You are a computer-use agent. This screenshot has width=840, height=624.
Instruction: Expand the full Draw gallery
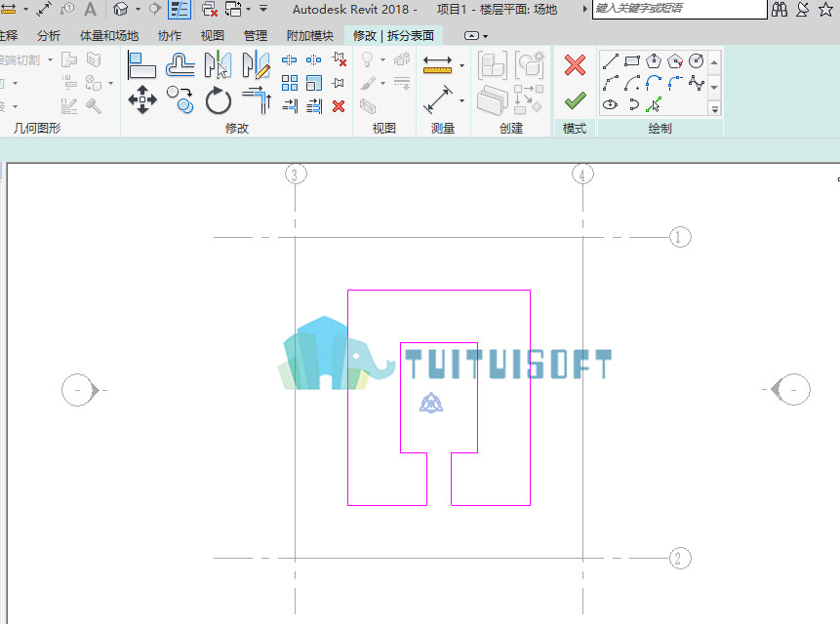tap(715, 109)
